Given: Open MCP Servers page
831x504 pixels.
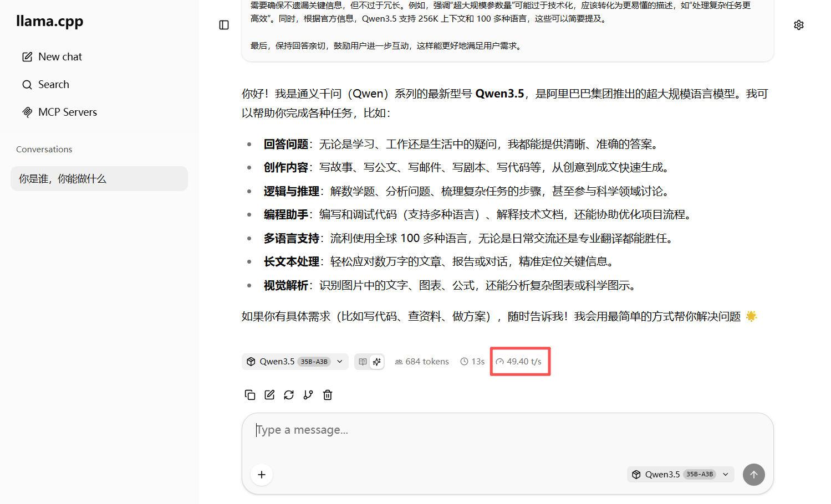Looking at the screenshot, I should point(59,112).
